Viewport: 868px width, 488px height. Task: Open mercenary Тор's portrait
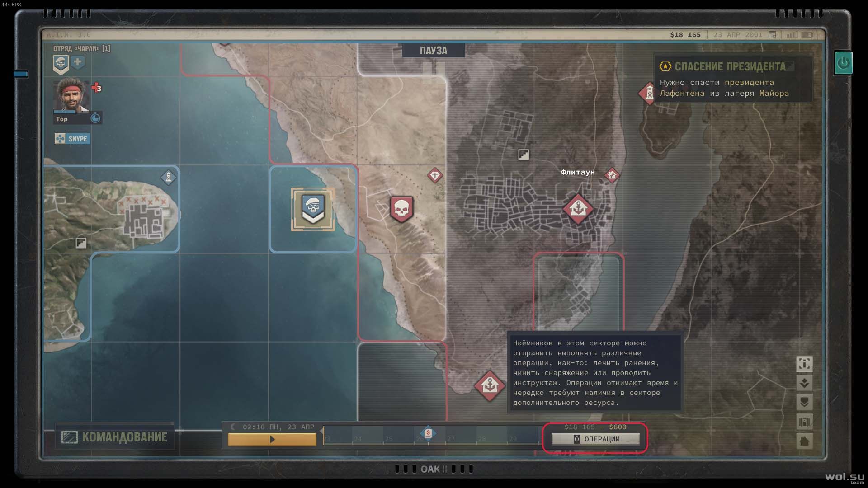[x=71, y=95]
